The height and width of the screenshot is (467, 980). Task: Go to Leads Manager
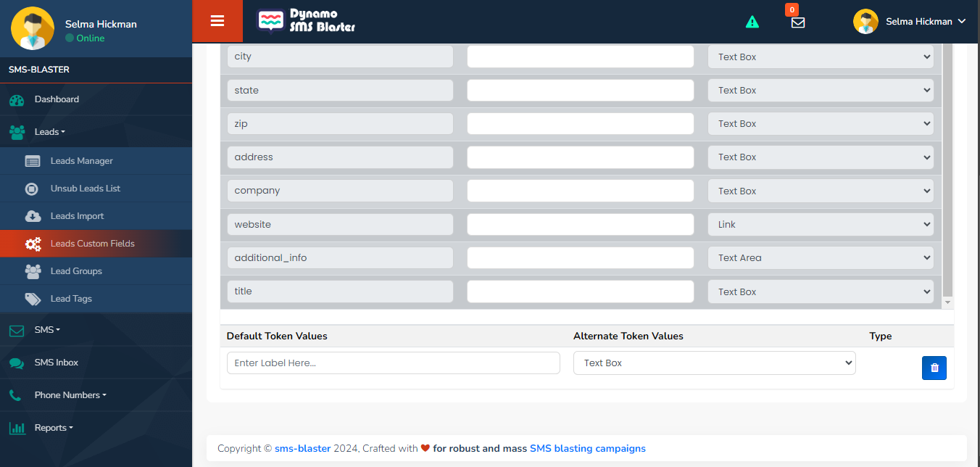[96, 161]
